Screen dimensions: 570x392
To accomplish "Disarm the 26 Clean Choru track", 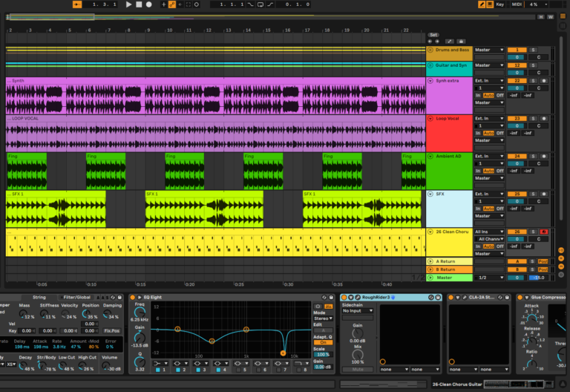I will (544, 232).
